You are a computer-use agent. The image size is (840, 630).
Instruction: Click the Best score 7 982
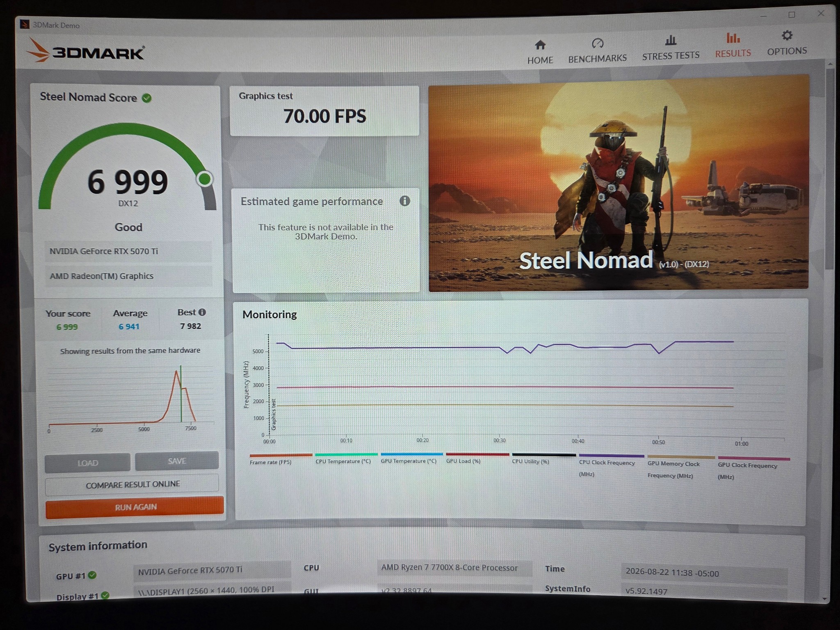(x=190, y=326)
